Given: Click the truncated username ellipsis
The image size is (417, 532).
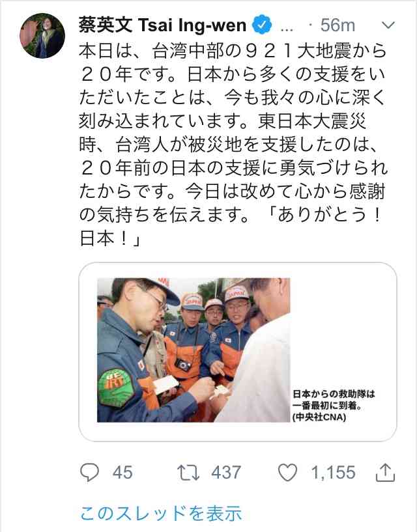Looking at the screenshot, I should [287, 29].
